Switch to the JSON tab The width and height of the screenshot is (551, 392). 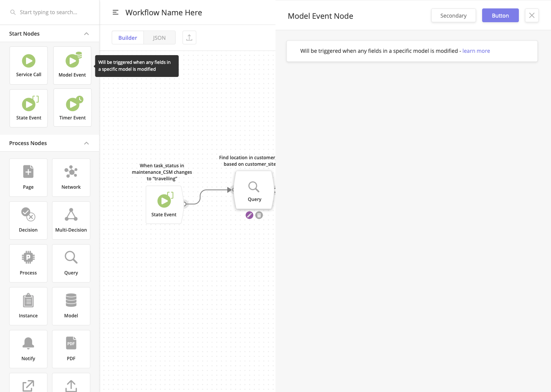pos(160,38)
